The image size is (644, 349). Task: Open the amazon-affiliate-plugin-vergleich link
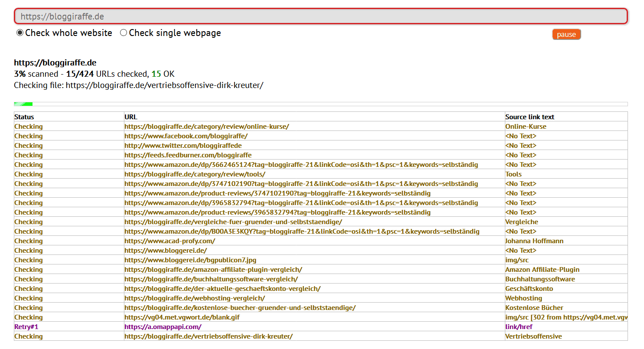[213, 270]
